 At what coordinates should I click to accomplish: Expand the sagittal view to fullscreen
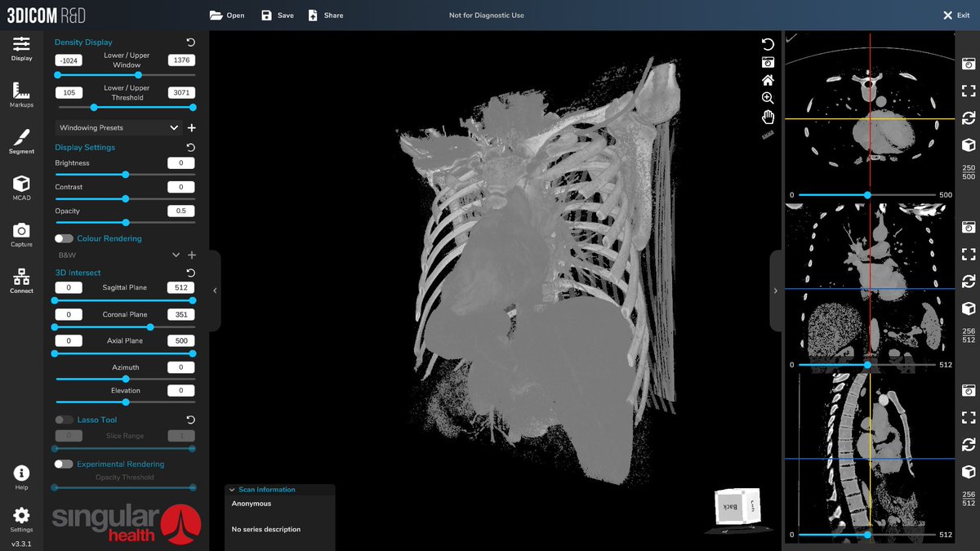[969, 417]
